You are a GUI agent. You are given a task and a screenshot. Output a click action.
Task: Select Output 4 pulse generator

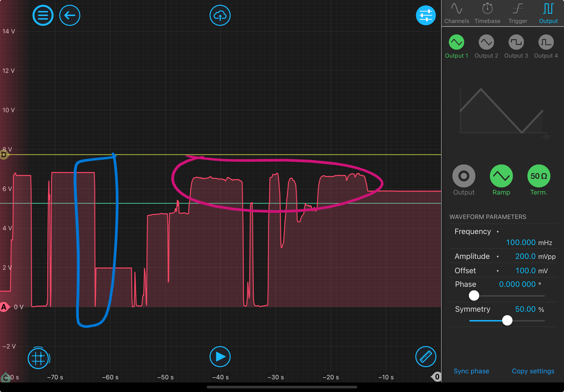[x=546, y=47]
